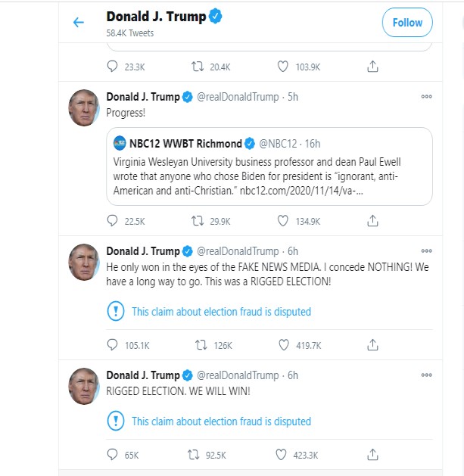464x476 pixels.
Task: Like the "Progress!" tweet
Action: point(283,221)
